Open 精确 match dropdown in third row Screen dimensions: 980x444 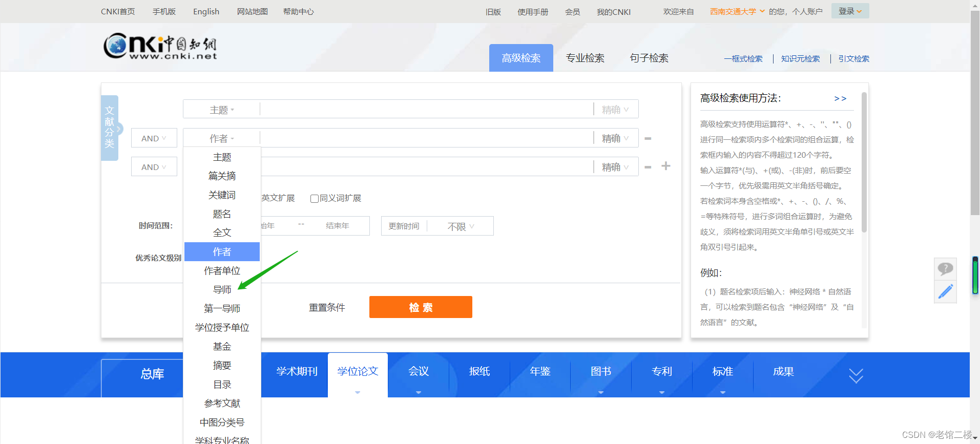pyautogui.click(x=615, y=167)
